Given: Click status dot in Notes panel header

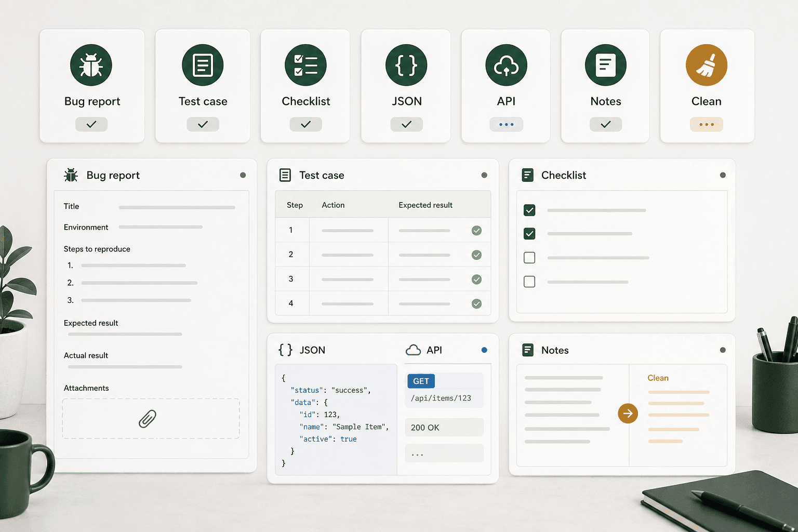Looking at the screenshot, I should (723, 350).
